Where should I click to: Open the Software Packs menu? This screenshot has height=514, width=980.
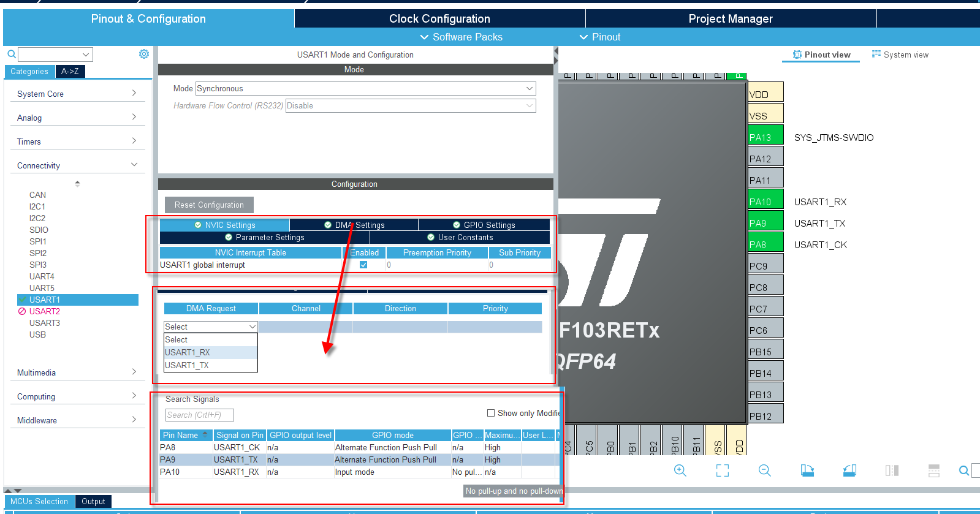tap(461, 37)
